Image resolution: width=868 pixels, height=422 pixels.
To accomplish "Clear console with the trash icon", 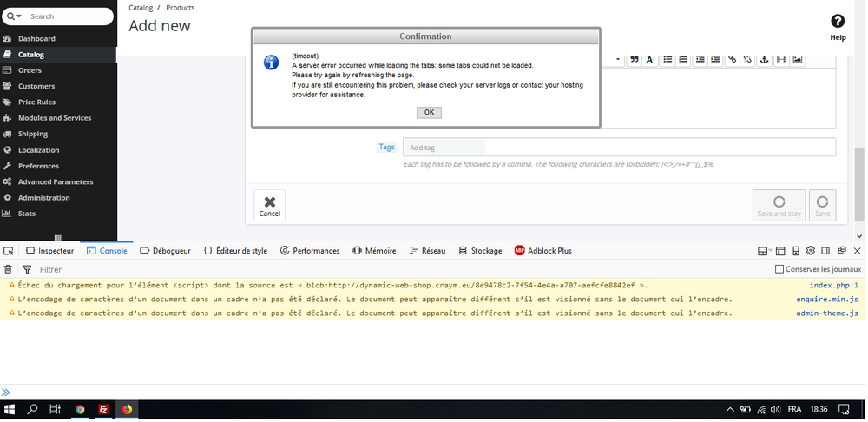I will pos(8,269).
